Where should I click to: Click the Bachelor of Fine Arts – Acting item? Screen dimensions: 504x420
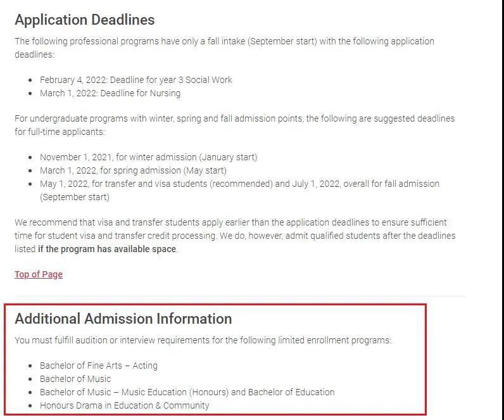tap(98, 366)
